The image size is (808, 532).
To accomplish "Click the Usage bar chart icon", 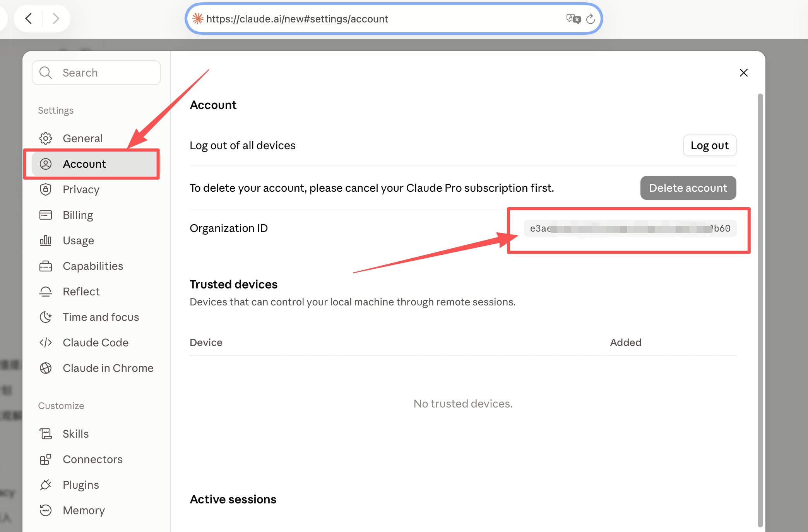I will (46, 240).
